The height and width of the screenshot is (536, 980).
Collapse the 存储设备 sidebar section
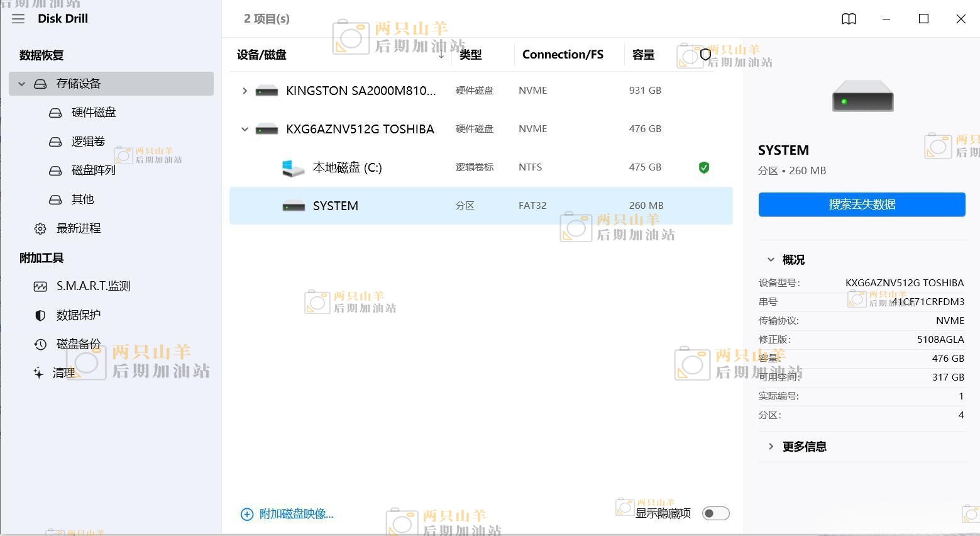(x=22, y=84)
